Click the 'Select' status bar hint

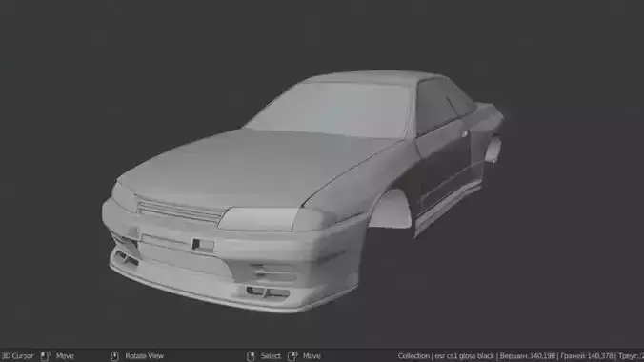[x=271, y=356]
